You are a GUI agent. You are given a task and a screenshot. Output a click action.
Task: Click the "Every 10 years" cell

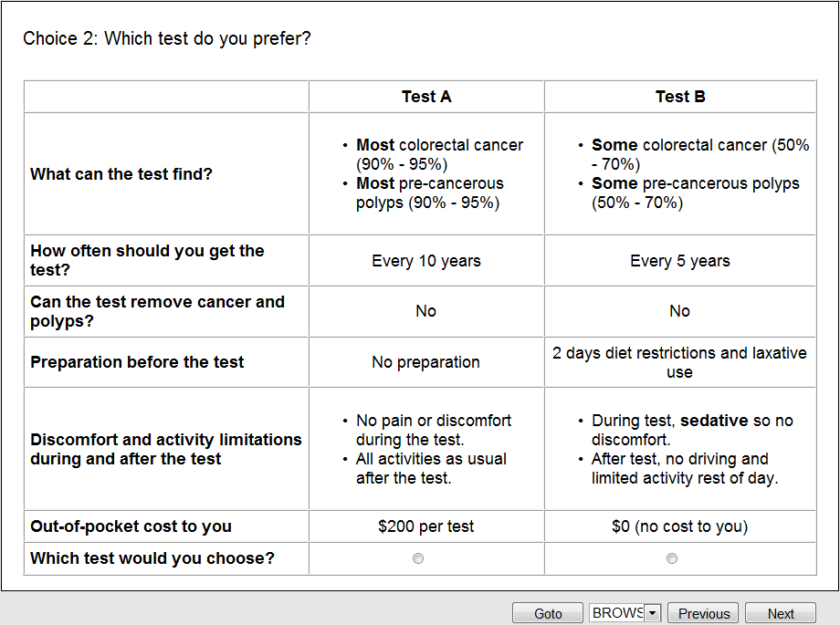pos(426,261)
